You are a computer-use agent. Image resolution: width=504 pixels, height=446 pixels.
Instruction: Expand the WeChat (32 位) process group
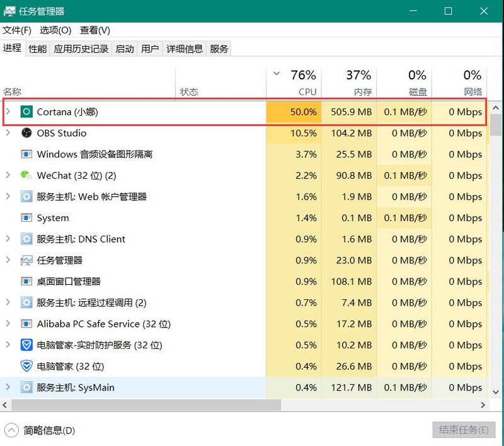pyautogui.click(x=8, y=175)
